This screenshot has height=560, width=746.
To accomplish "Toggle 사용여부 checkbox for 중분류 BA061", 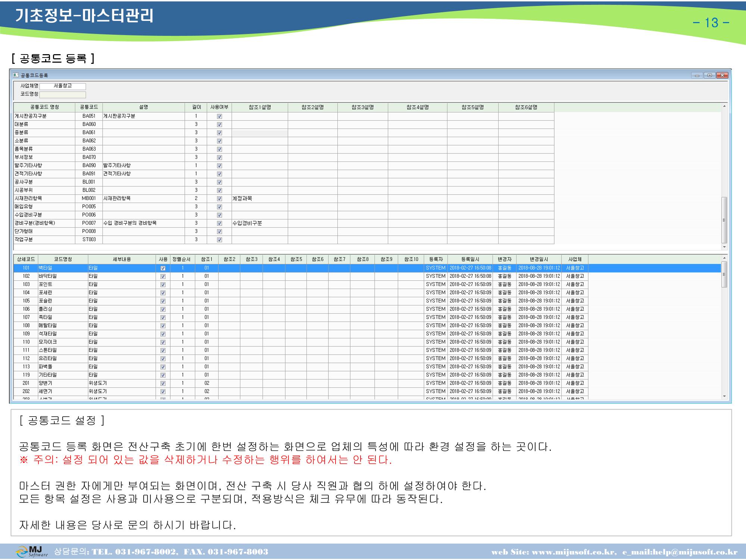I will [219, 133].
